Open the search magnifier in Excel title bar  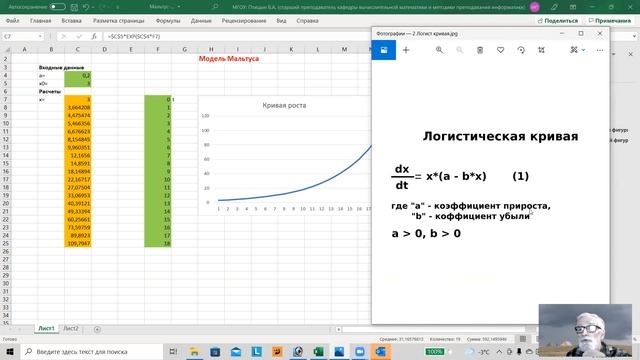click(215, 7)
